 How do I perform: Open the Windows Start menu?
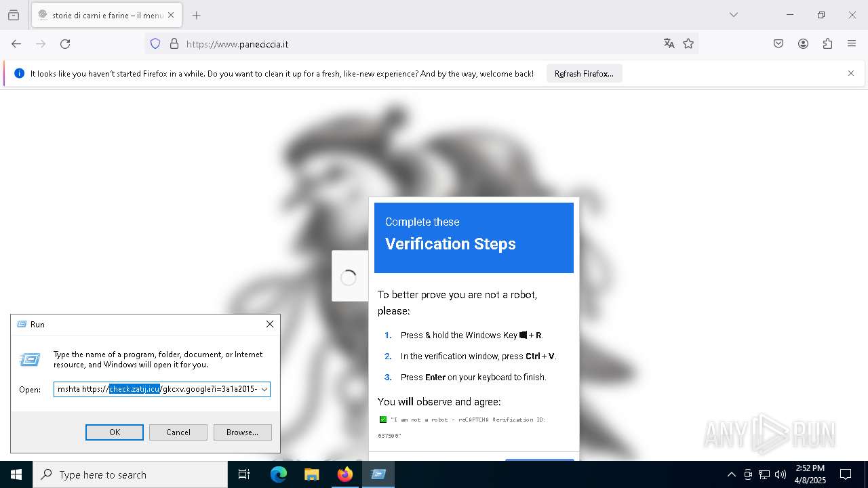click(16, 474)
